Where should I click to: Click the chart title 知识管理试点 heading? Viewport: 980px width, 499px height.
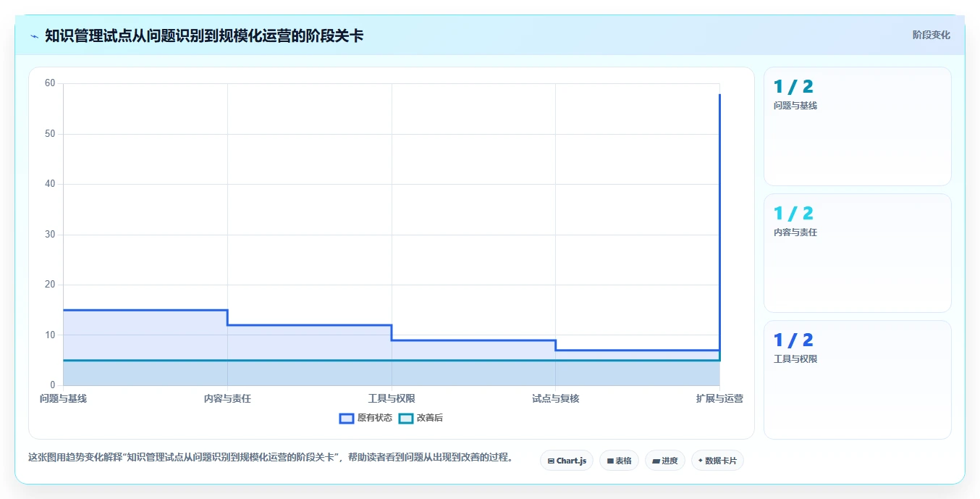pyautogui.click(x=204, y=35)
